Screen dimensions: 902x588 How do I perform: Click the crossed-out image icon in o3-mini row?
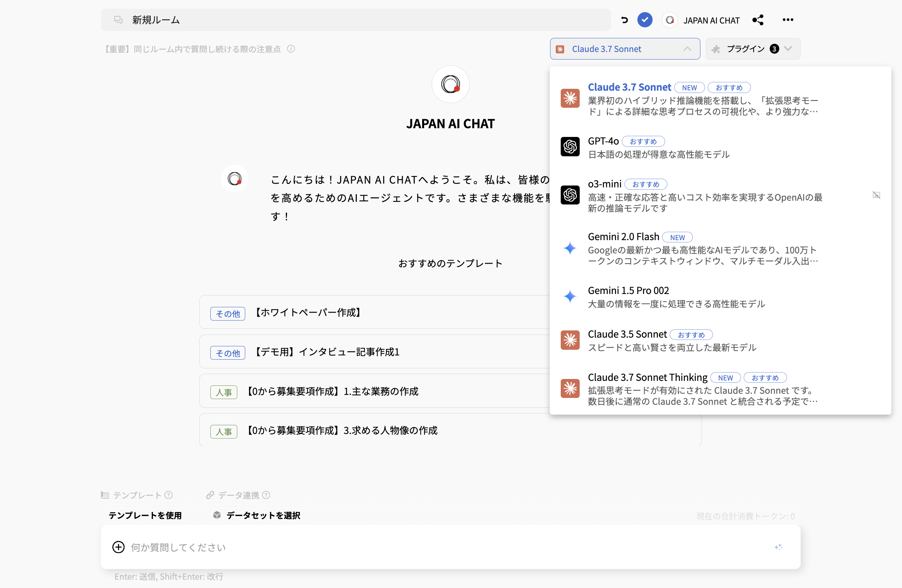click(x=877, y=195)
